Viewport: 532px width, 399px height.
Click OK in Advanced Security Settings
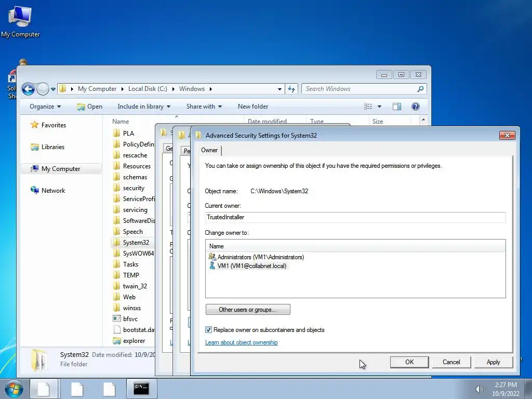[x=409, y=362]
